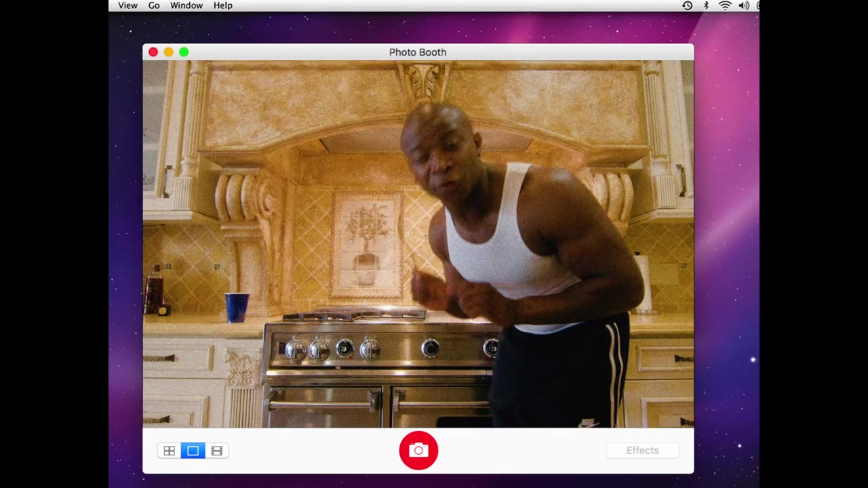Open the Wi-Fi status menu
868x488 pixels.
725,5
